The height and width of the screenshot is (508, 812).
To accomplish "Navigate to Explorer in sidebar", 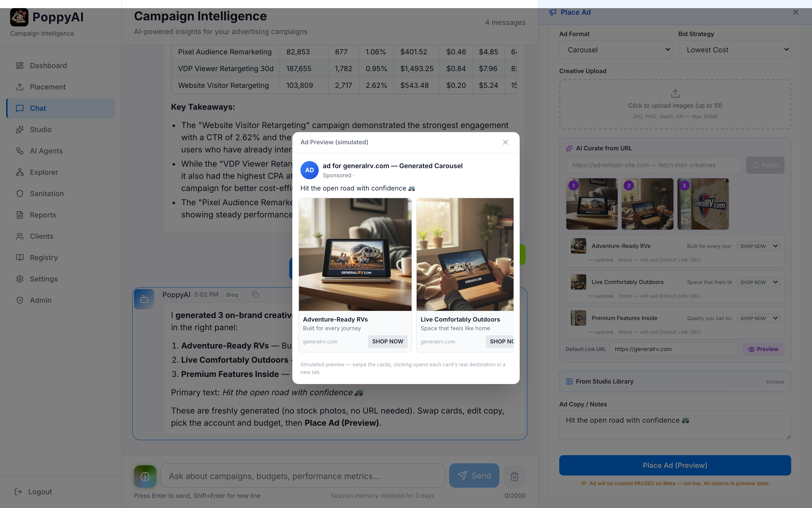I will 60,172.
